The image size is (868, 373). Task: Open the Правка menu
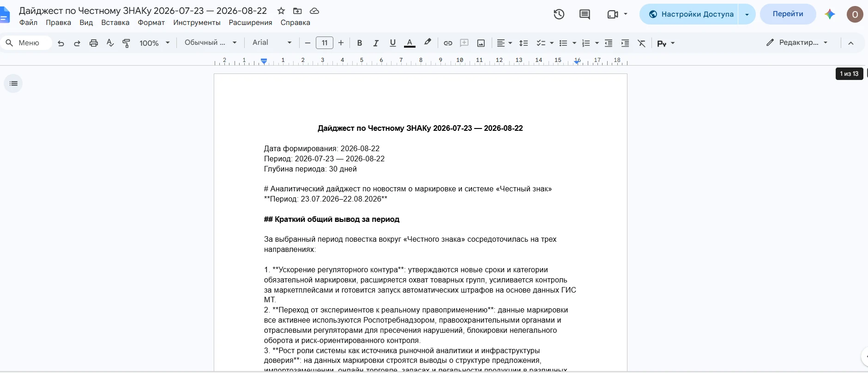[x=59, y=23]
